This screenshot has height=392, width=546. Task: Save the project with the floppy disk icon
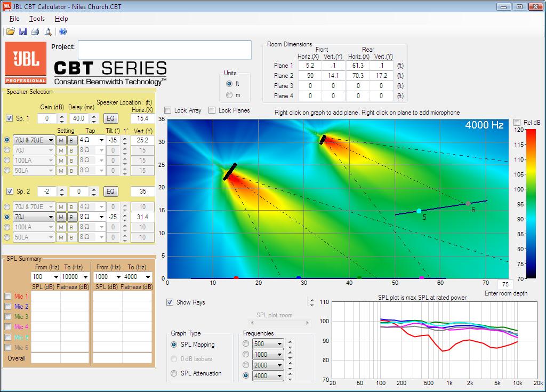pos(23,31)
